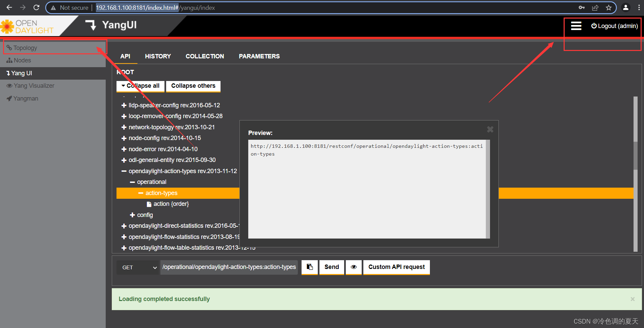Dismiss the Loading completed successfully message

coord(633,299)
